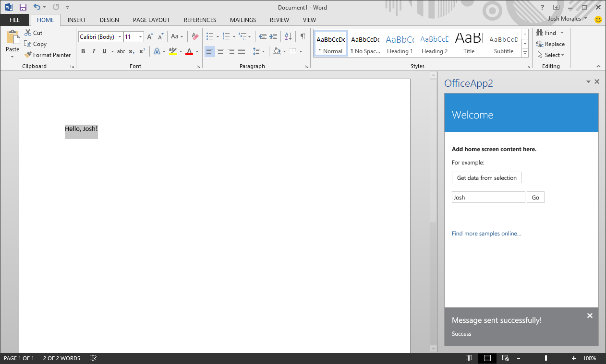Toggle Show/Hide paragraph marks
Image resolution: width=606 pixels, height=364 pixels.
(x=302, y=36)
